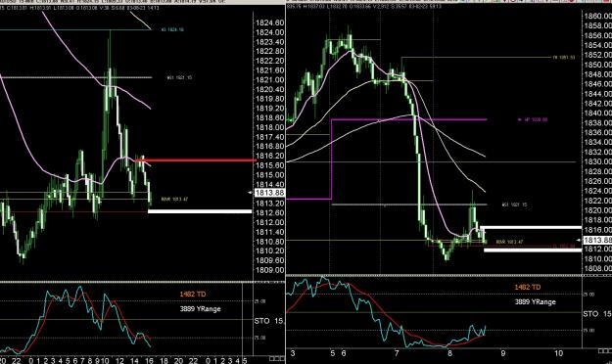Click the R1 1821.15 level label on the left chart
The height and width of the screenshot is (364, 612).
pyautogui.click(x=179, y=77)
